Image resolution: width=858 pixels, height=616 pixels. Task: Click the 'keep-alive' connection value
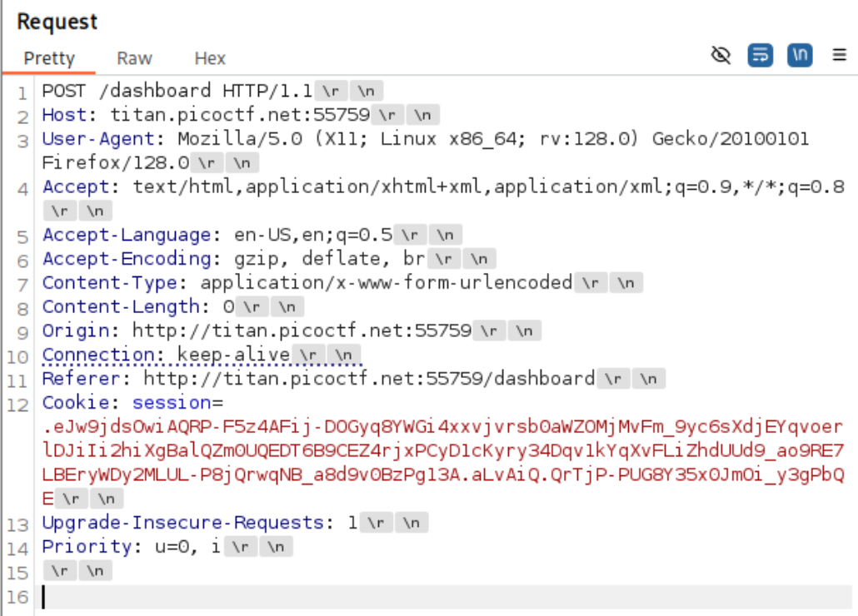tap(233, 355)
